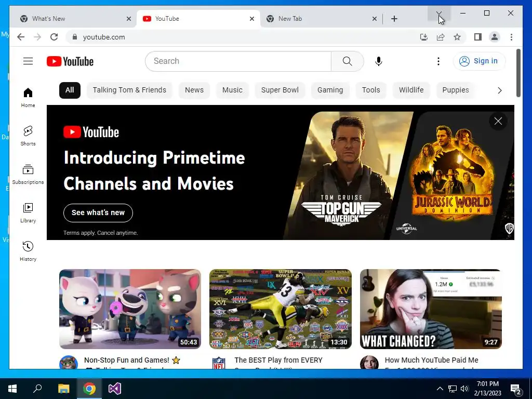Open YouTube settings three-dot menu
Viewport: 532px width, 399px height.
tap(438, 61)
